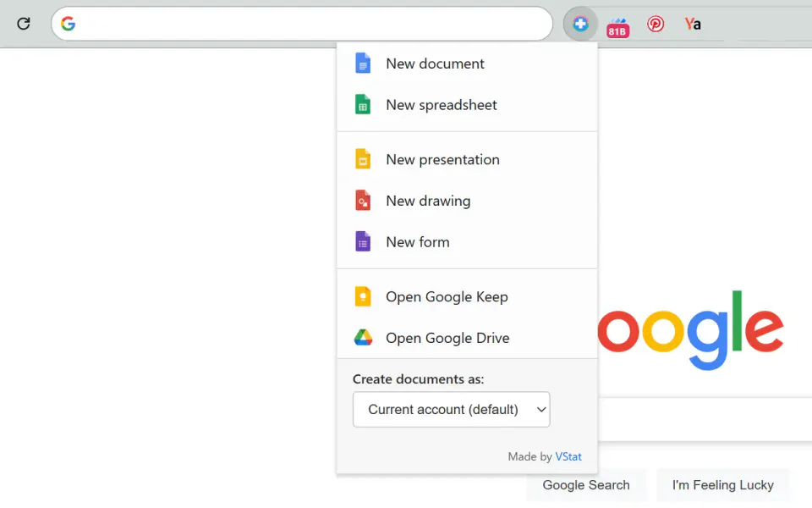812x508 pixels.
Task: Open the Current account (default) dropdown
Action: 451,410
